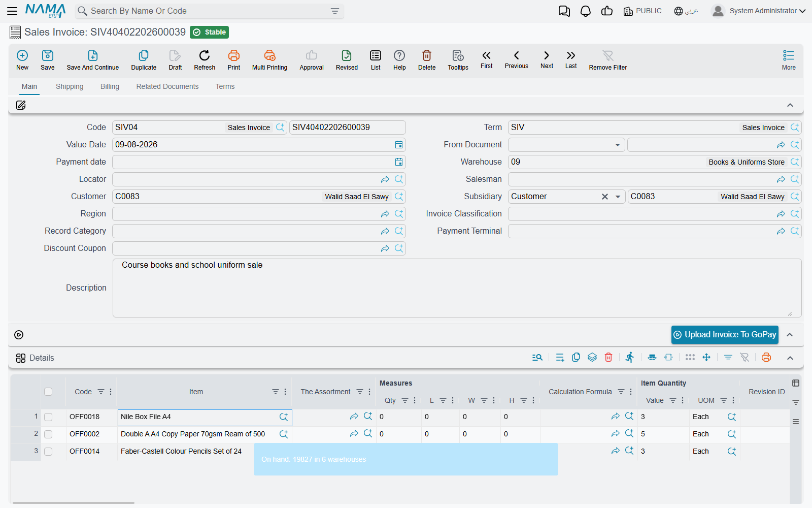The height and width of the screenshot is (508, 812).
Task: Select the OFF0002 row checkbox
Action: click(48, 434)
